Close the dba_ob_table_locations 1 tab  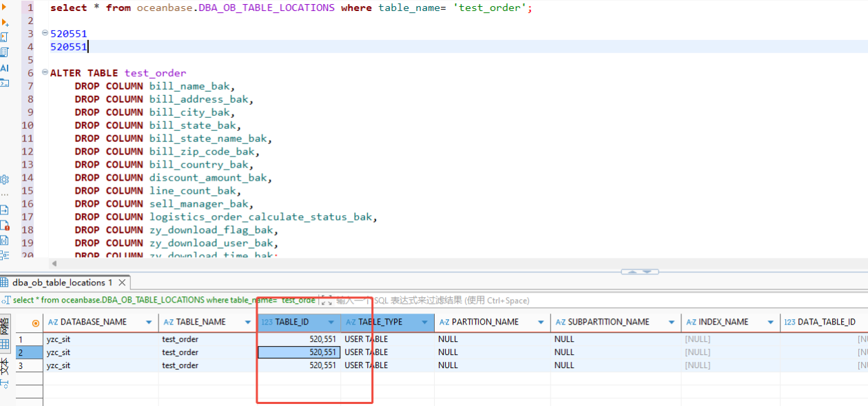tap(123, 283)
